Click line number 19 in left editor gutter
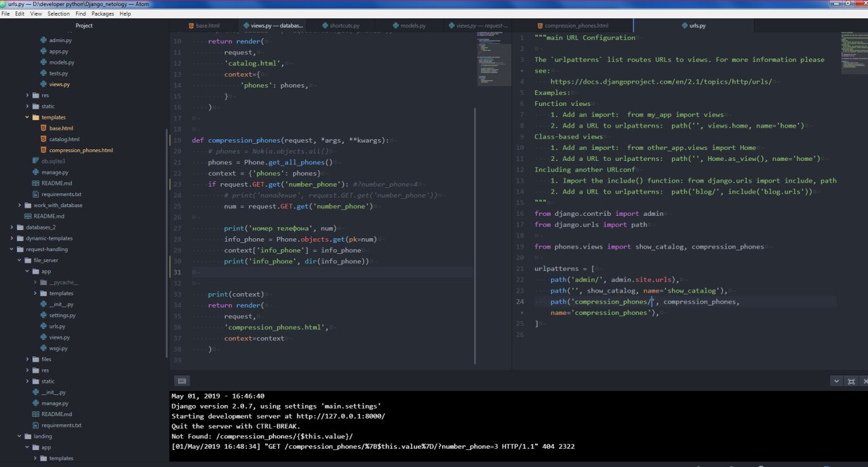The height and width of the screenshot is (467, 868). click(178, 140)
